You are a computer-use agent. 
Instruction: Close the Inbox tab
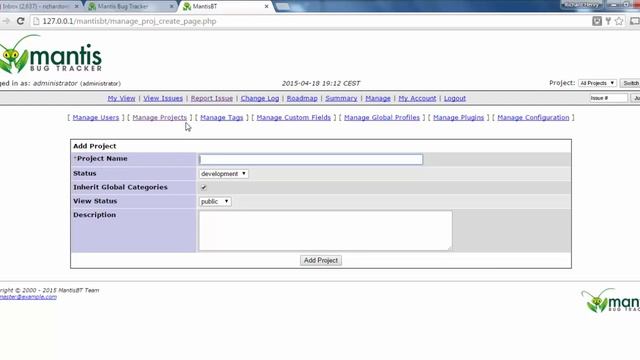pos(76,7)
